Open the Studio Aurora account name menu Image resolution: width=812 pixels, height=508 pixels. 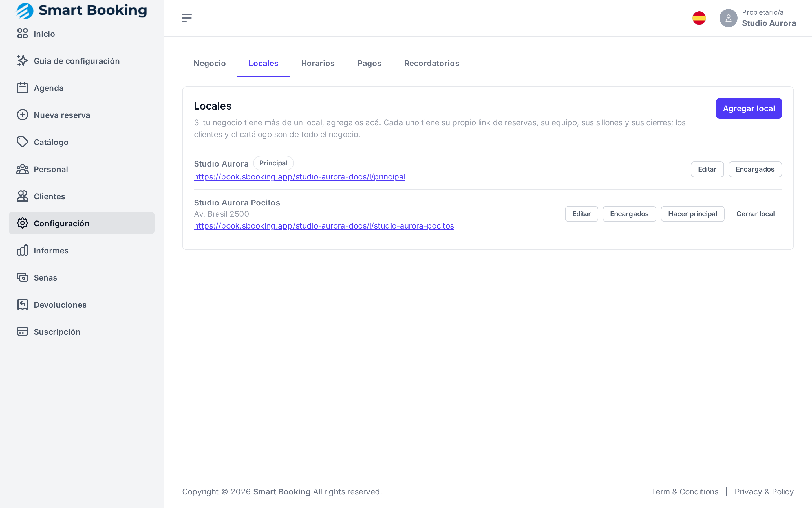(x=769, y=23)
